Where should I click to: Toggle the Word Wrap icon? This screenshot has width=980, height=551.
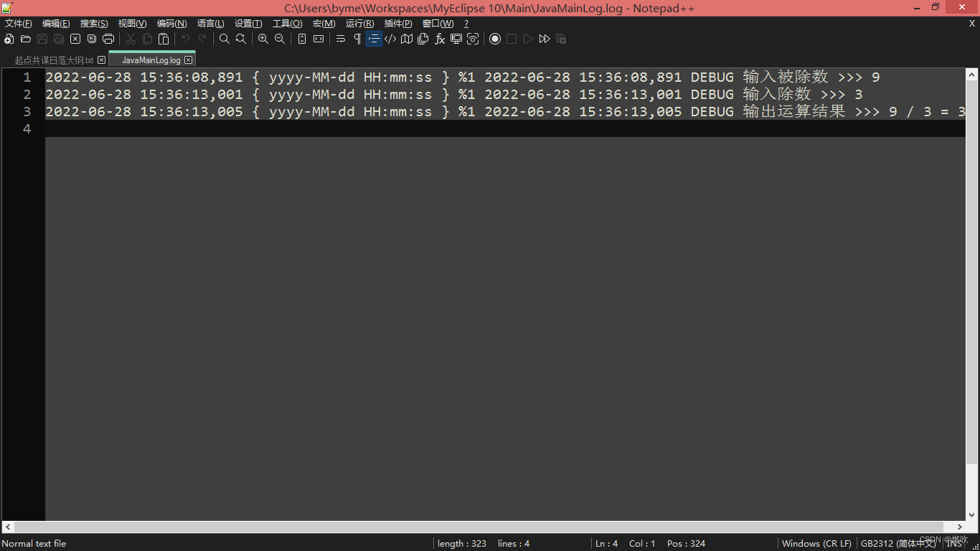(341, 39)
